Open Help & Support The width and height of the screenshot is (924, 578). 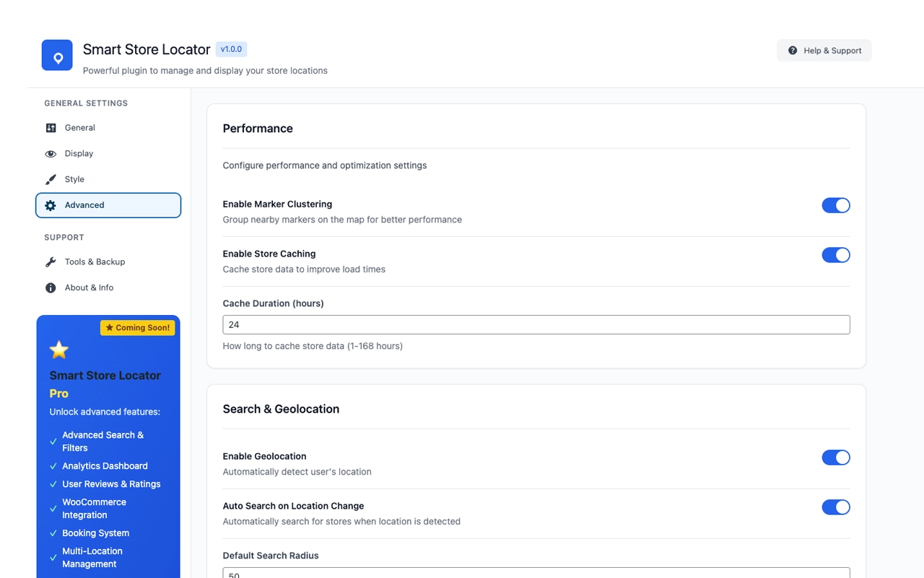click(x=824, y=51)
